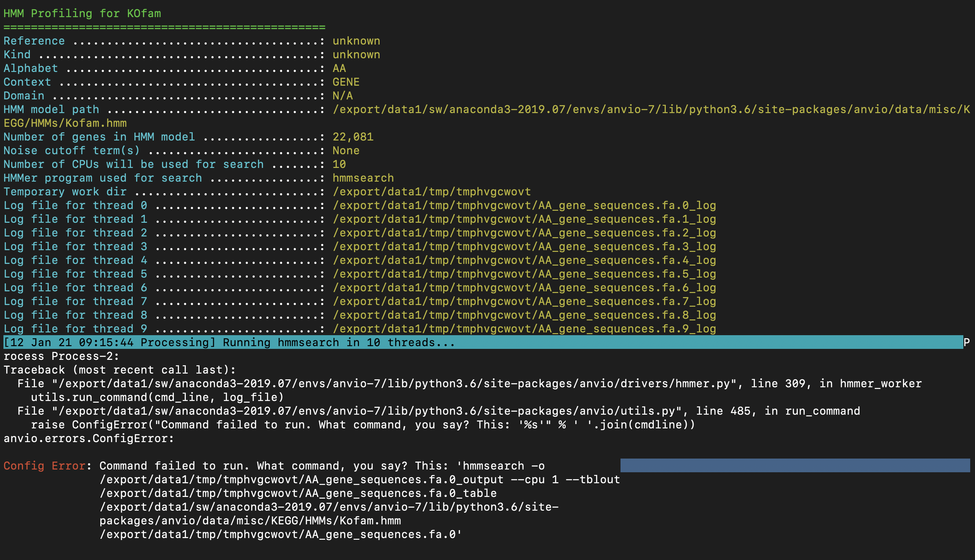Select the Noise cutoff term None value

point(346,150)
